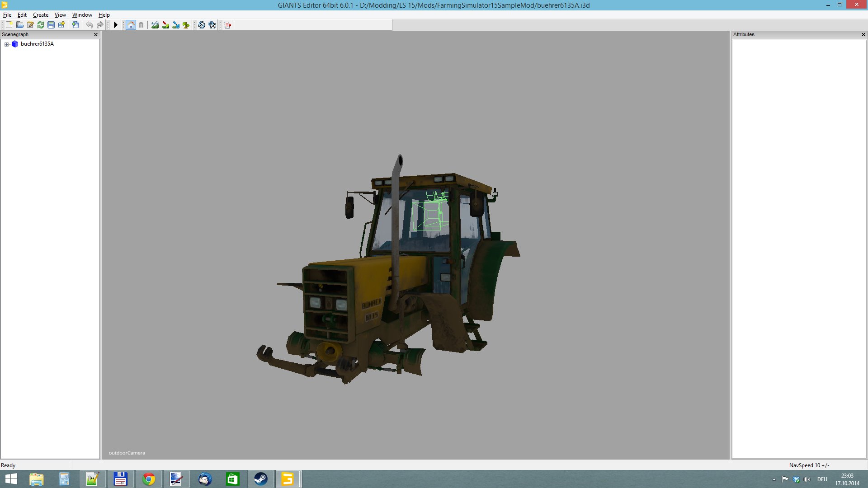
Task: Close the Scenegraph panel
Action: pyautogui.click(x=96, y=34)
